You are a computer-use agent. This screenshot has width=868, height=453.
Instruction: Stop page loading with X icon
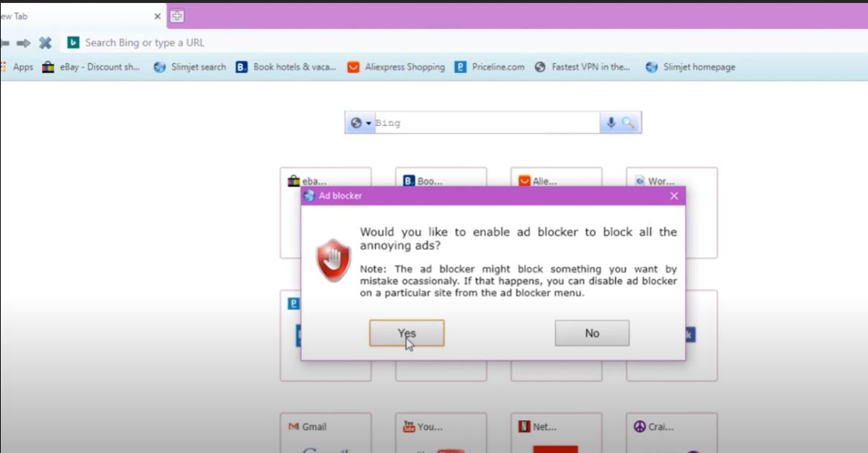tap(45, 42)
